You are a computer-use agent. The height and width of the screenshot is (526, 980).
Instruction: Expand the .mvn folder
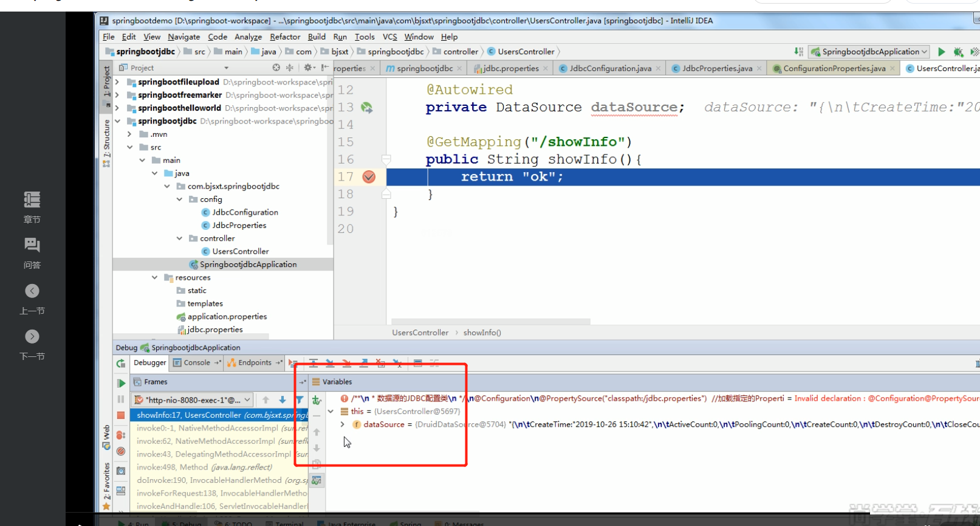129,134
